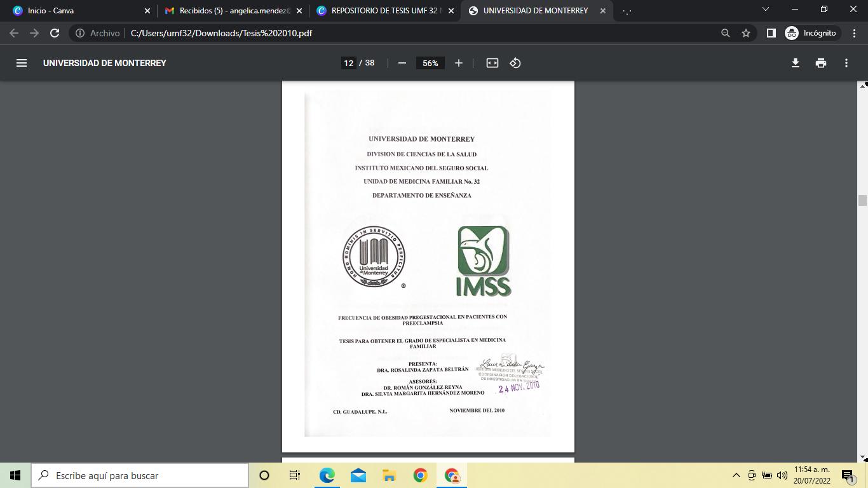Show hidden system tray icons
This screenshot has width=868, height=488.
(x=736, y=475)
